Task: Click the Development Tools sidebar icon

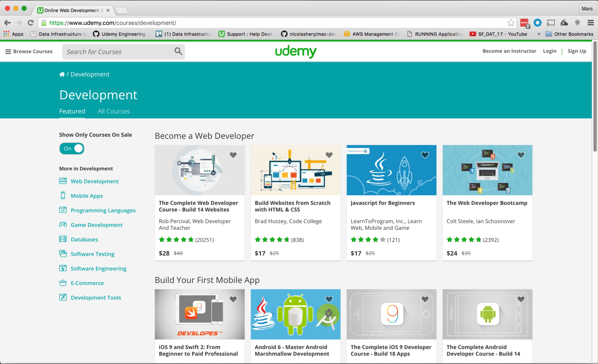Action: point(63,297)
